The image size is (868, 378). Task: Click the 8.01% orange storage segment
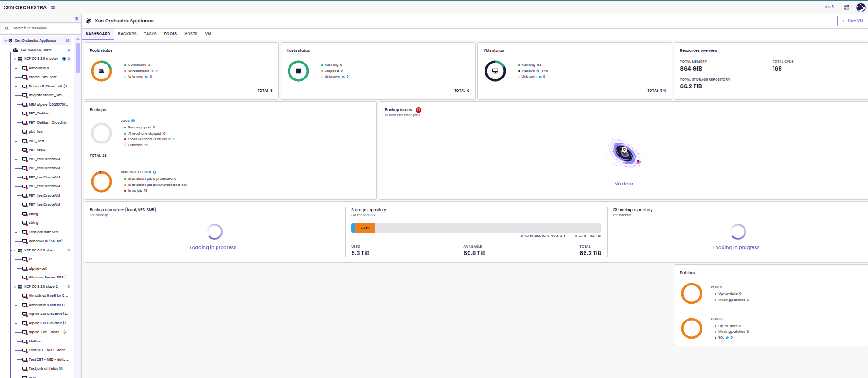coord(365,228)
